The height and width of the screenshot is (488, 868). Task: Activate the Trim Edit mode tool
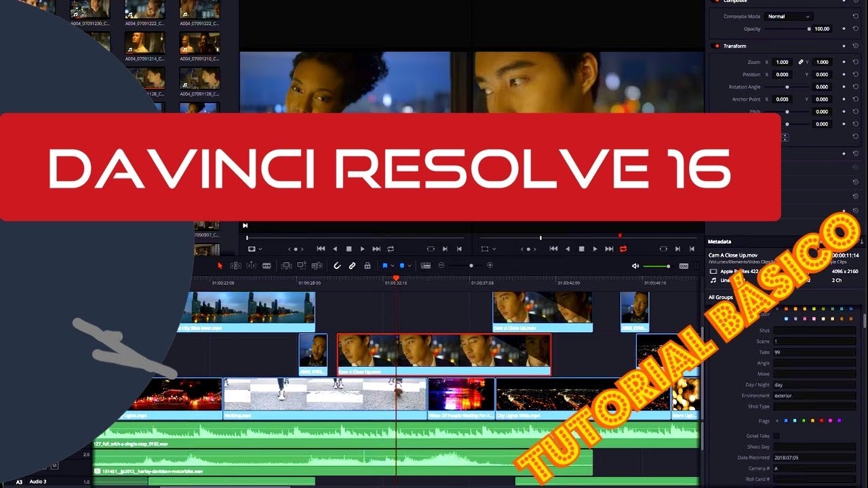pyautogui.click(x=235, y=266)
